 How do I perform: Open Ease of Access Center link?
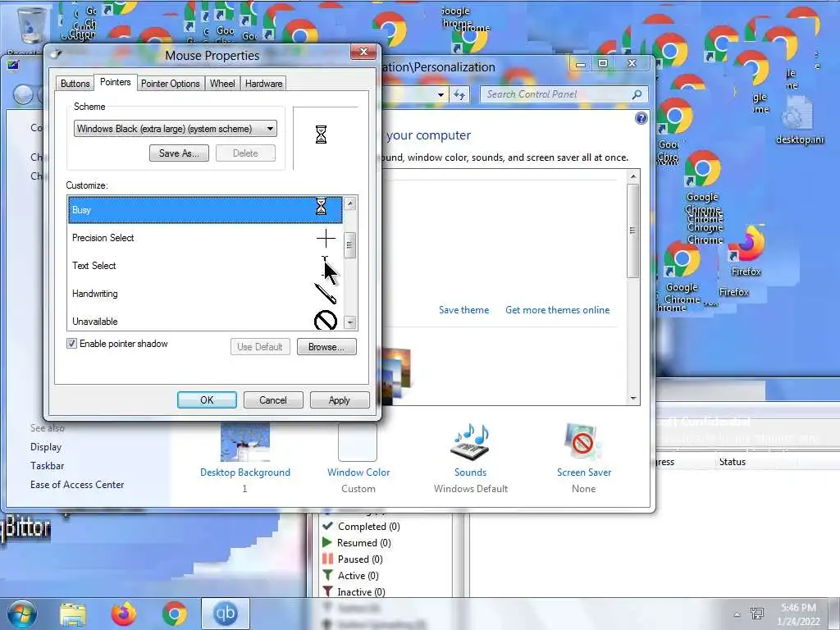tap(77, 484)
